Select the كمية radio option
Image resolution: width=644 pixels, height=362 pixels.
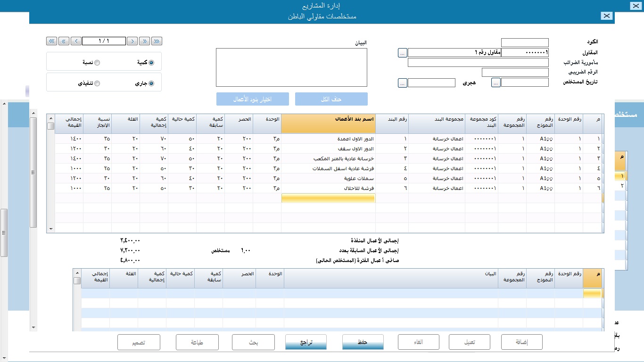point(151,63)
